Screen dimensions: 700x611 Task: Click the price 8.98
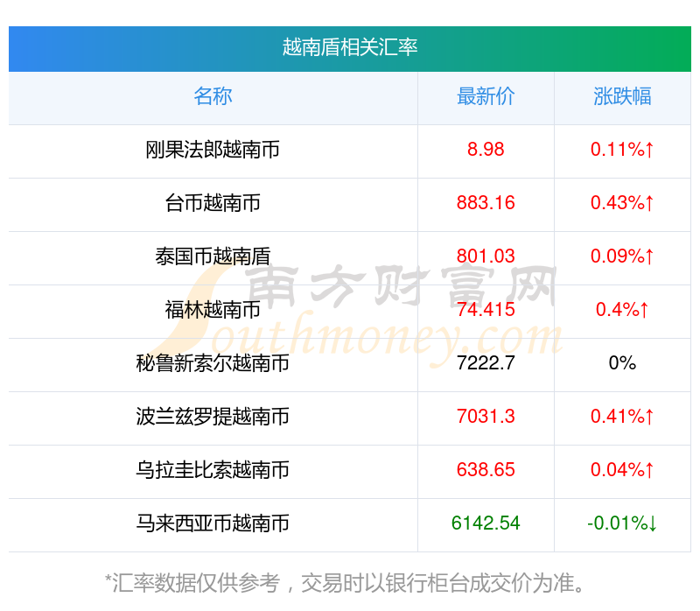[486, 150]
